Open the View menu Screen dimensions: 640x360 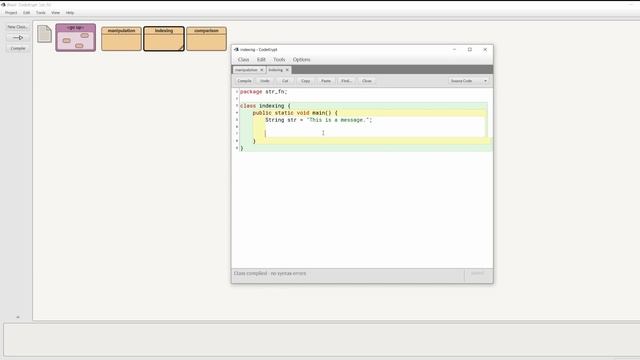pyautogui.click(x=56, y=13)
